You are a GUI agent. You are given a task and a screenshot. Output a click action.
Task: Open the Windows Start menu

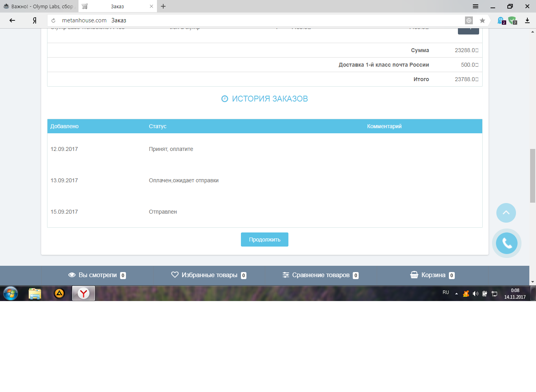(11, 293)
